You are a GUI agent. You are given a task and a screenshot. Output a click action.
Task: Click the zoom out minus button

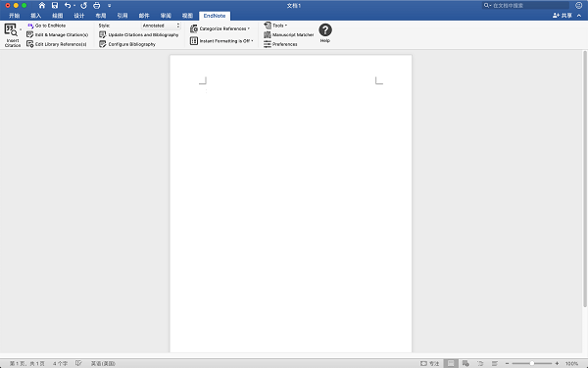pos(507,363)
